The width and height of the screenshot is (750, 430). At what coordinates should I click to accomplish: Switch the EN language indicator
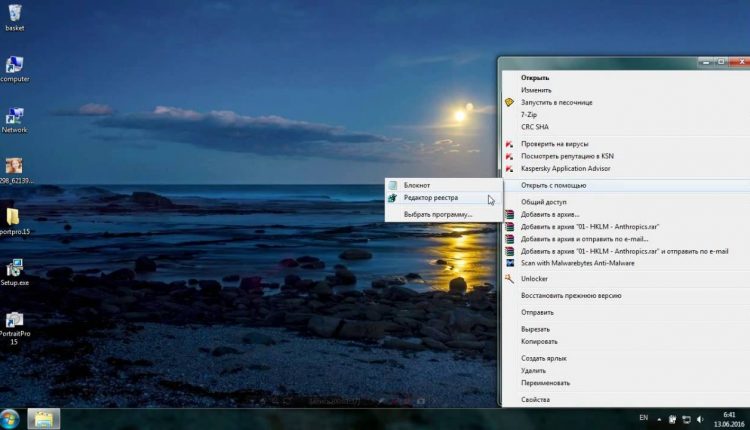[643, 418]
